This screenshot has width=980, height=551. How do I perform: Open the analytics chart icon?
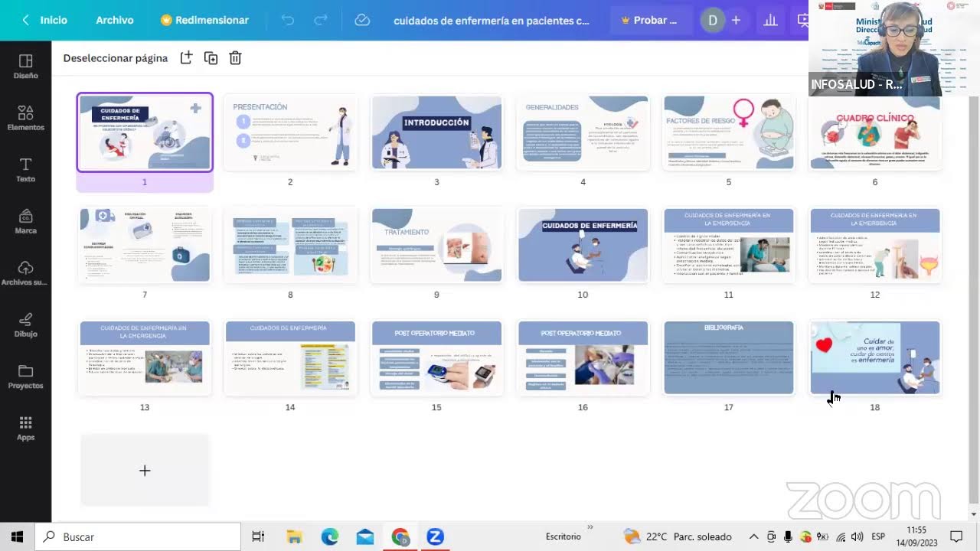coord(770,20)
